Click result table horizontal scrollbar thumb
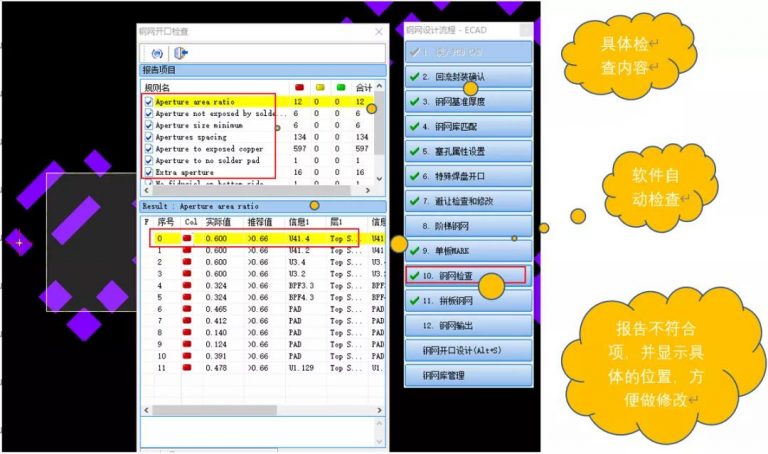Image resolution: width=768 pixels, height=454 pixels. coord(214,410)
